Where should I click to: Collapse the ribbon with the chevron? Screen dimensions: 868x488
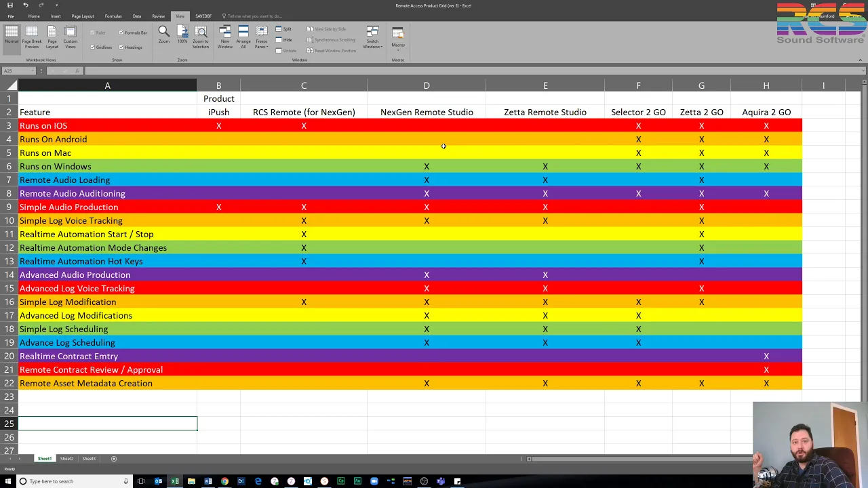(x=860, y=60)
